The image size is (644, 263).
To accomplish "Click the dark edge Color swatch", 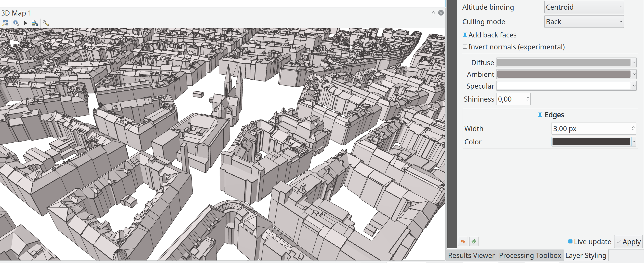I will [591, 142].
